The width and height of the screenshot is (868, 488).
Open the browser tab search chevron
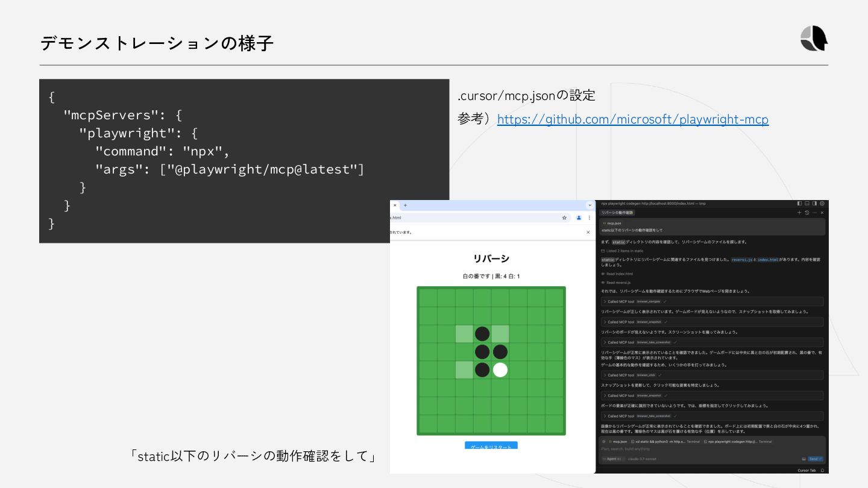pos(590,205)
